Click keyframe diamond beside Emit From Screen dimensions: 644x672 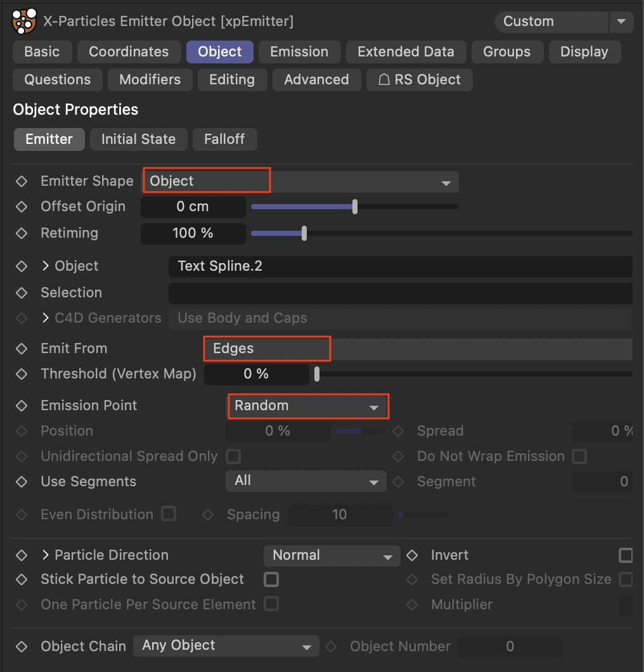pos(22,349)
